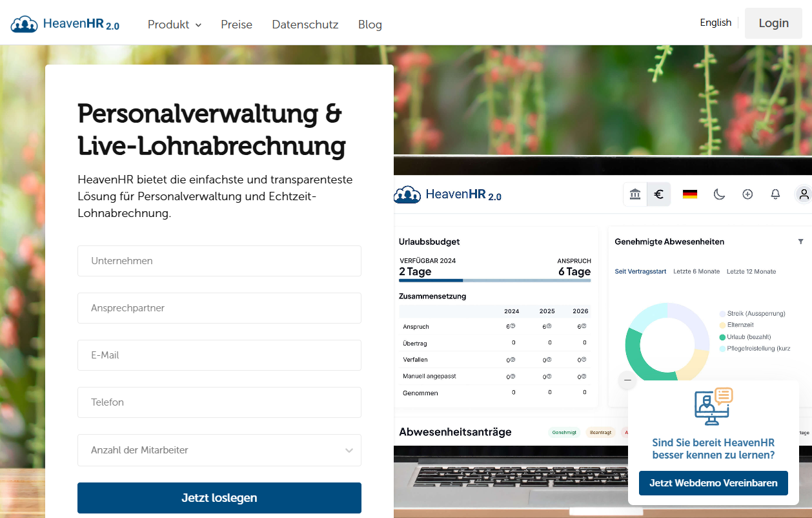
Task: Click the German flag language icon
Action: click(690, 194)
